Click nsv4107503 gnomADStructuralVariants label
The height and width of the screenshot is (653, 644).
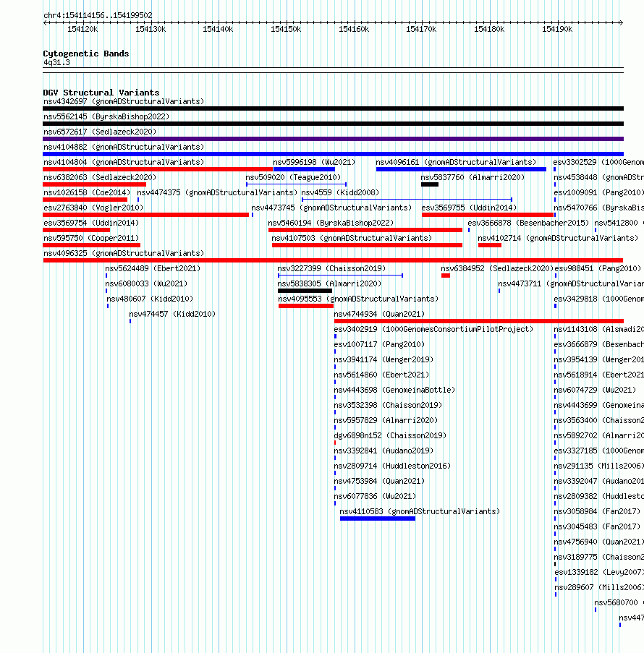click(x=352, y=238)
